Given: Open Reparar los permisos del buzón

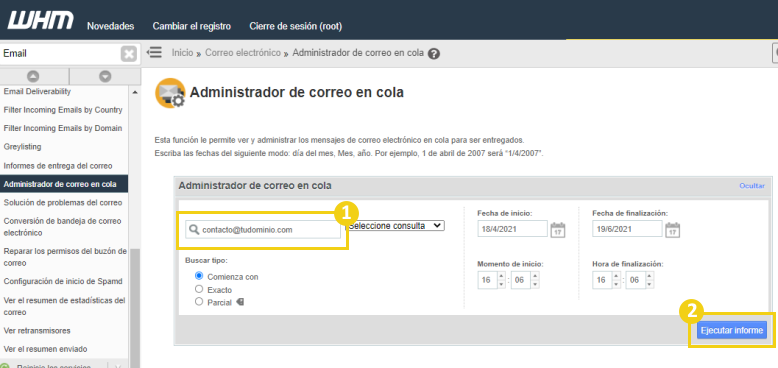Looking at the screenshot, I should 64,257.
